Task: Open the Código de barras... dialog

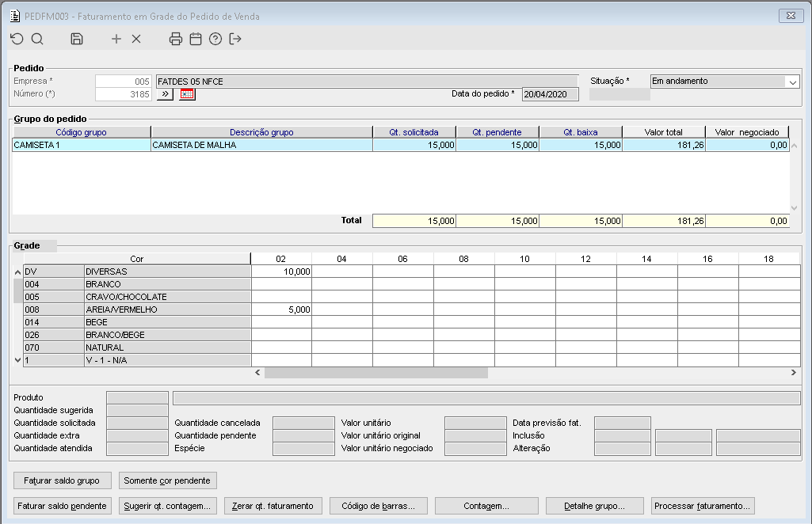Action: [379, 506]
